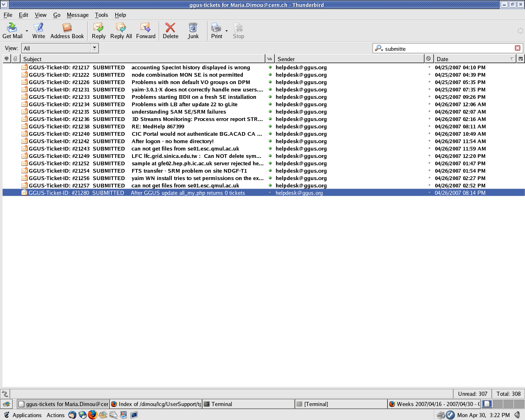Click the search field containing 'submitte'
Image resolution: width=525 pixels, height=420 pixels.
click(447, 48)
